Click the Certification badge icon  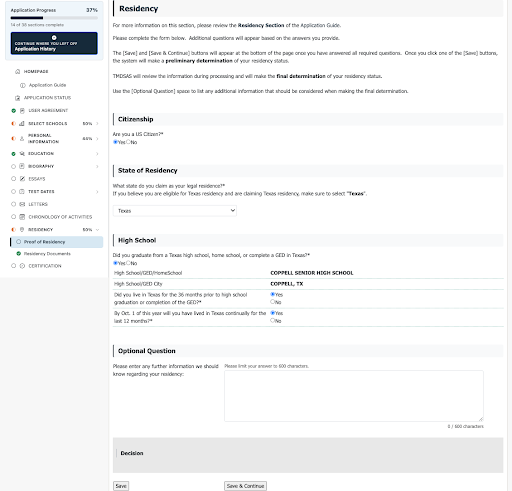click(x=22, y=266)
